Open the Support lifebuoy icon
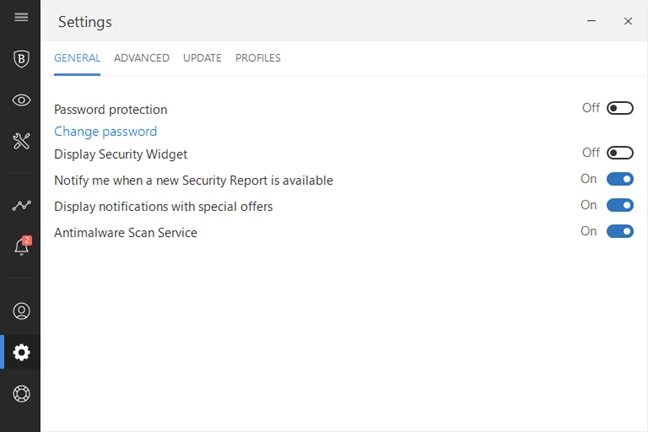The width and height of the screenshot is (648, 432). point(20,393)
